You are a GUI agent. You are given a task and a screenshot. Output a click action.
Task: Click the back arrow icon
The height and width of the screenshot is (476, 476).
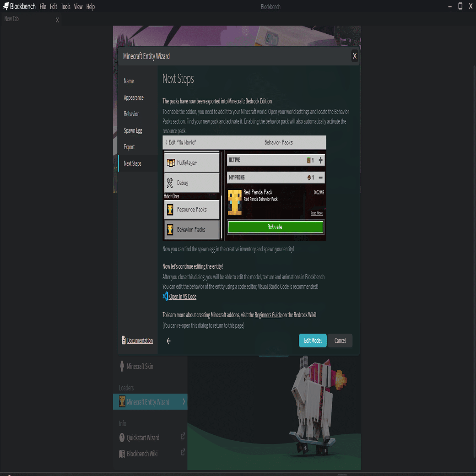pos(168,341)
